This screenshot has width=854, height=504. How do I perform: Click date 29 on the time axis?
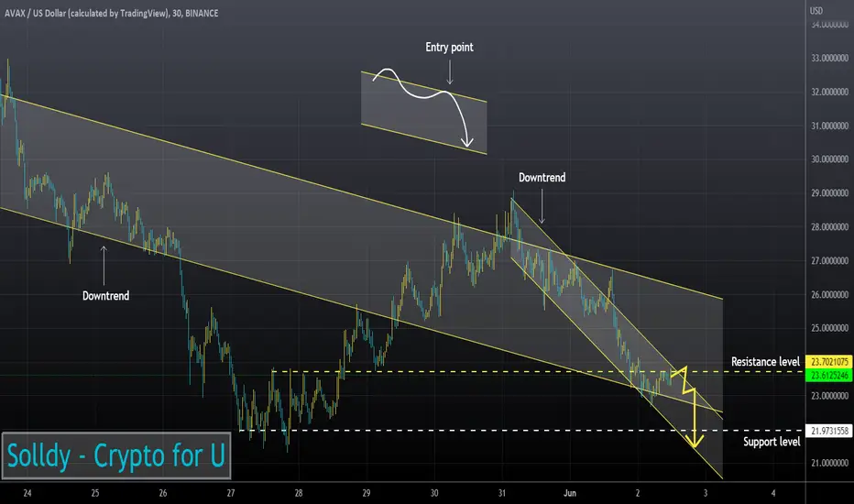(366, 493)
